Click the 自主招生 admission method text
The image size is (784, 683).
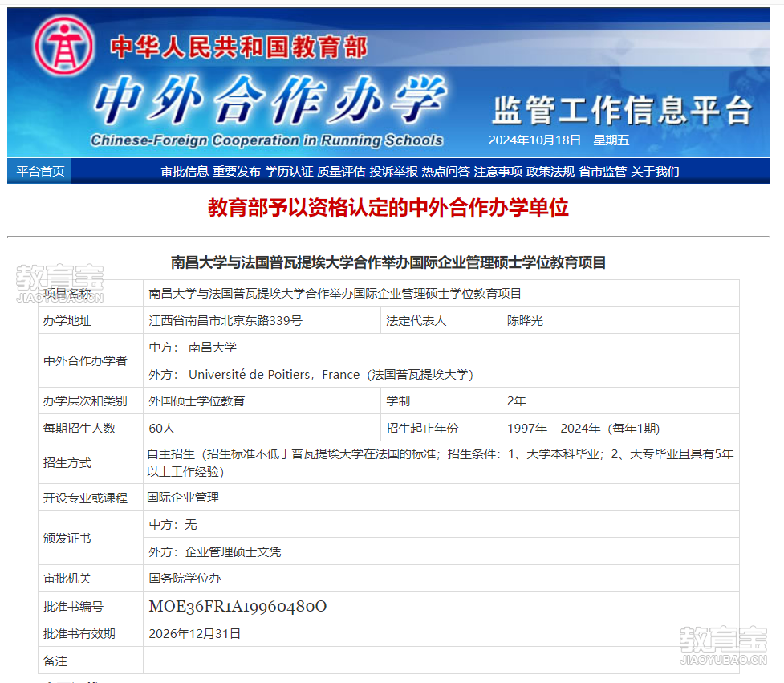point(440,462)
